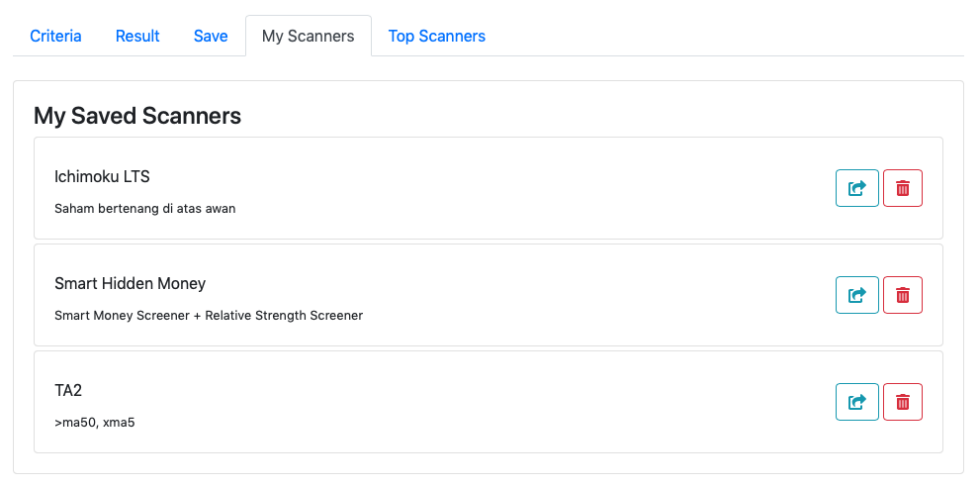Delete the Ichimoku LTS scanner
This screenshot has width=980, height=488.
[903, 188]
